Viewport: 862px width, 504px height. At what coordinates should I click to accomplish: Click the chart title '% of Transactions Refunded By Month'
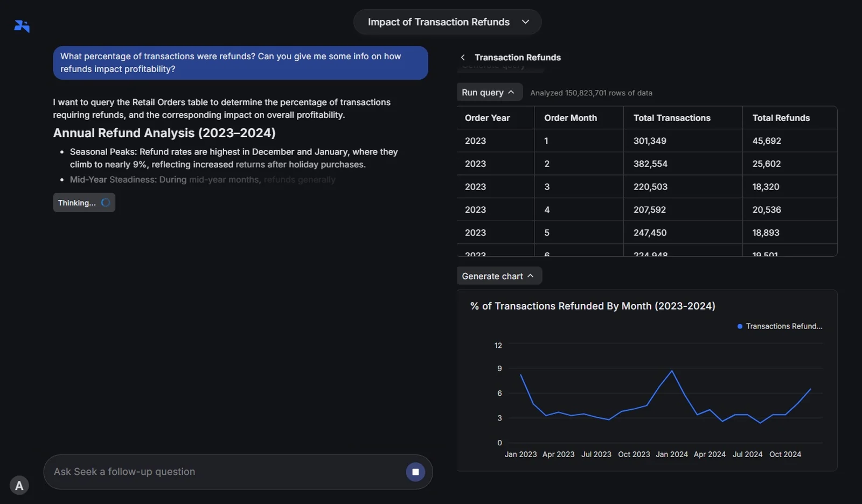click(593, 306)
